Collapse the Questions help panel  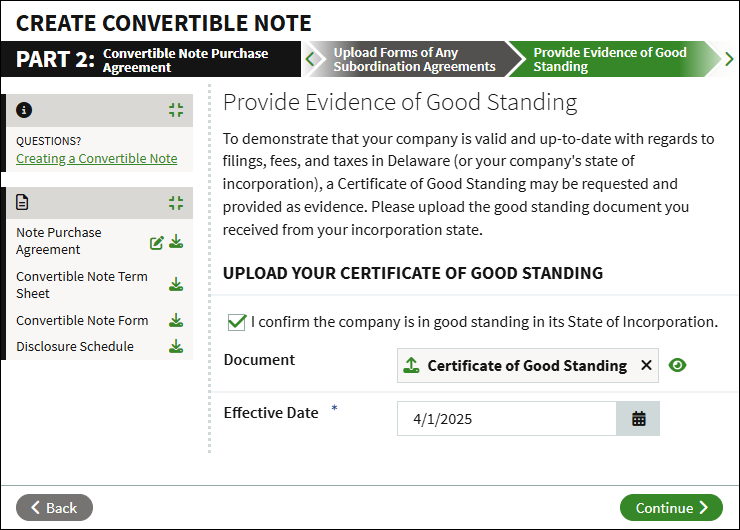[x=176, y=110]
